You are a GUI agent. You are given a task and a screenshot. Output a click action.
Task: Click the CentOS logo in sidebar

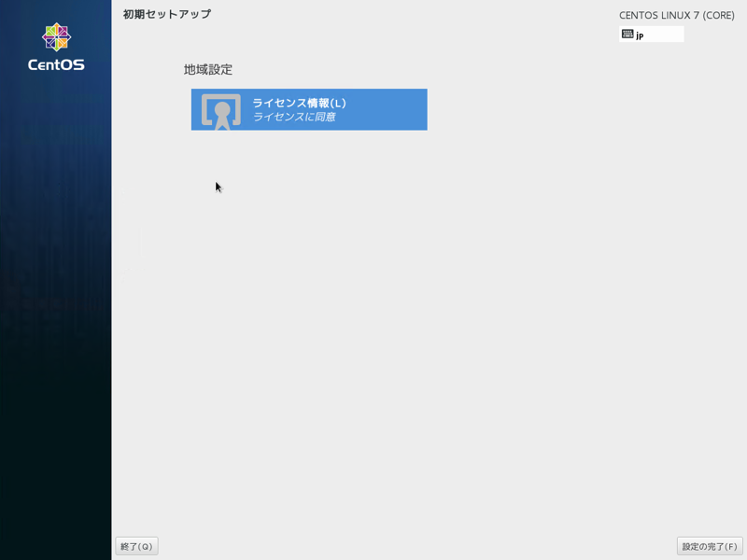tap(56, 48)
